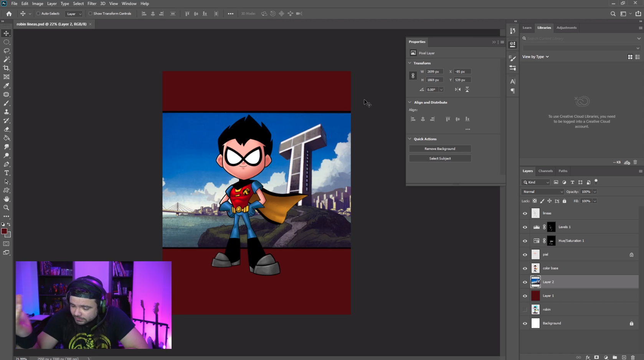Open the Opacity dropdown arrow
644x360 pixels.
[595, 192]
